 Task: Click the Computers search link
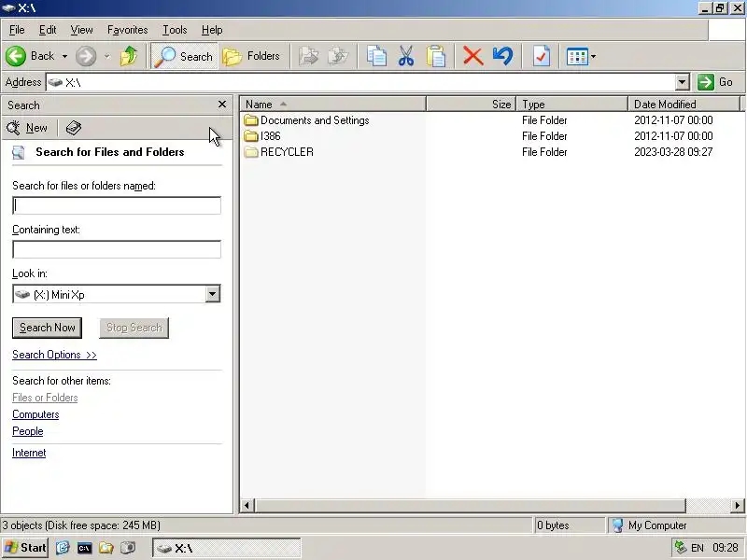(x=35, y=414)
